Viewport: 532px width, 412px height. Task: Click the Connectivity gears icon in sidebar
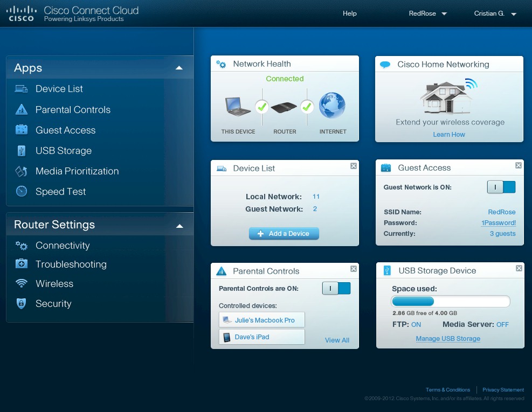point(22,246)
